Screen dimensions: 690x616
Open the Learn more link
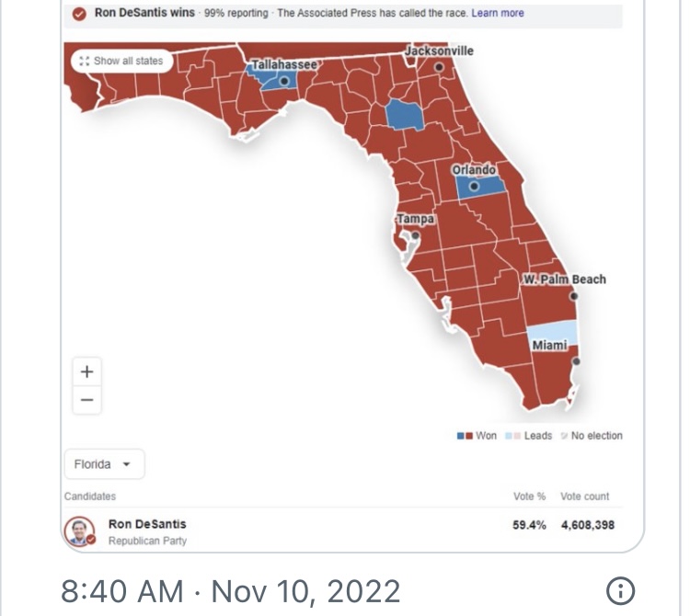pyautogui.click(x=498, y=13)
